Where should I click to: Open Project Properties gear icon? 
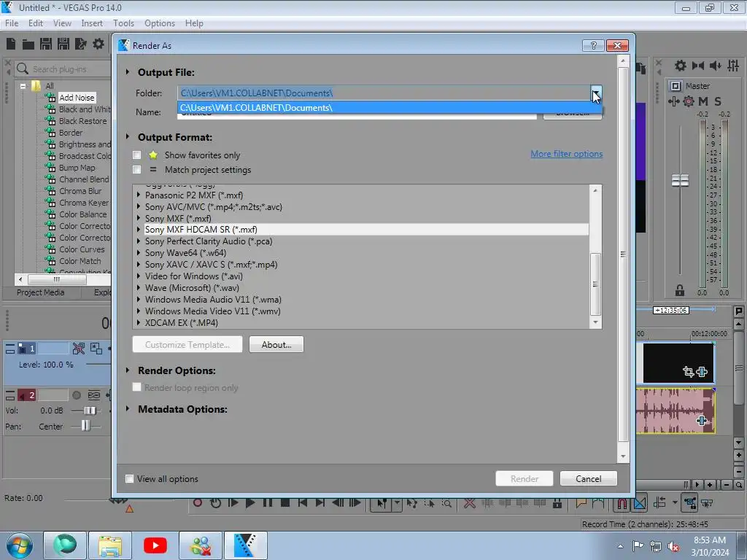click(98, 44)
